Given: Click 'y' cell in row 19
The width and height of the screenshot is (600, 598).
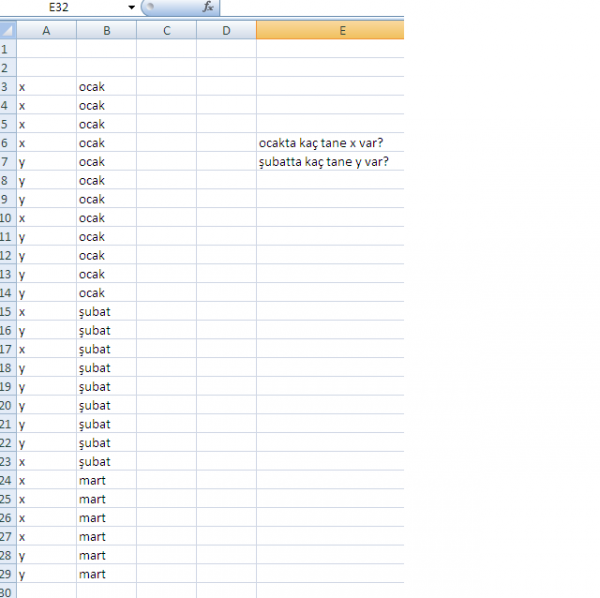Looking at the screenshot, I should click(x=46, y=386).
